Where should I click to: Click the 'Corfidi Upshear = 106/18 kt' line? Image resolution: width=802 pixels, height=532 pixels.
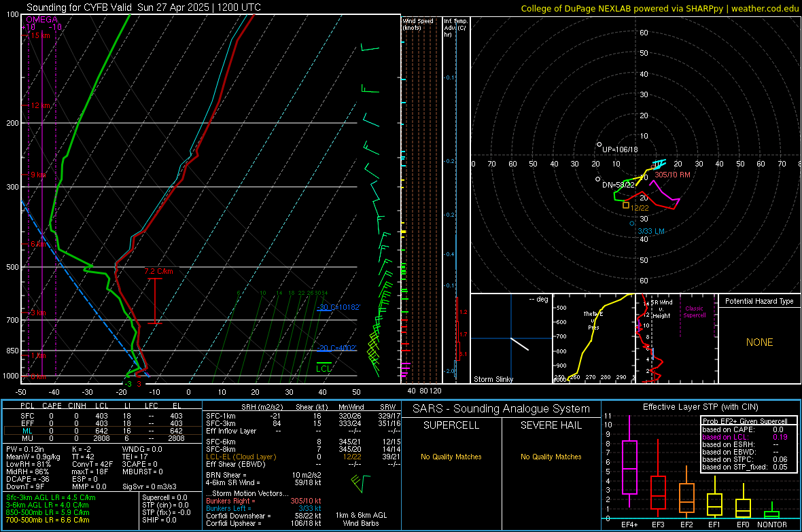264,522
